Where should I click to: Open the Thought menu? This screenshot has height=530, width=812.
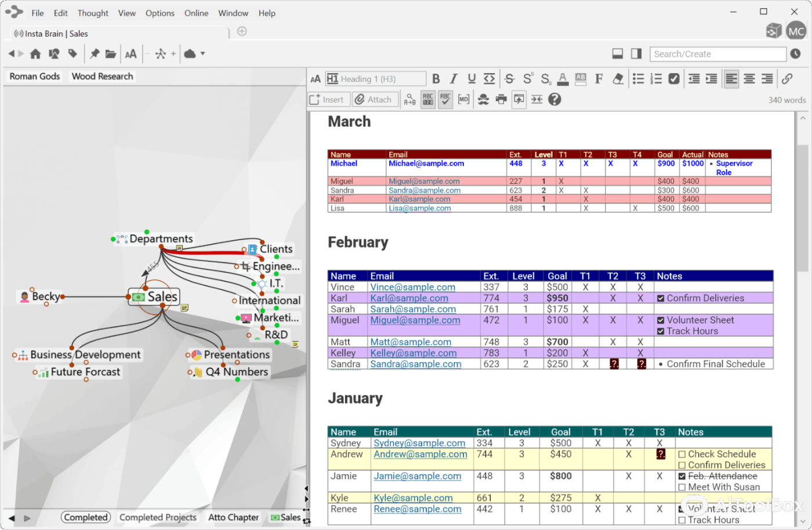click(93, 13)
